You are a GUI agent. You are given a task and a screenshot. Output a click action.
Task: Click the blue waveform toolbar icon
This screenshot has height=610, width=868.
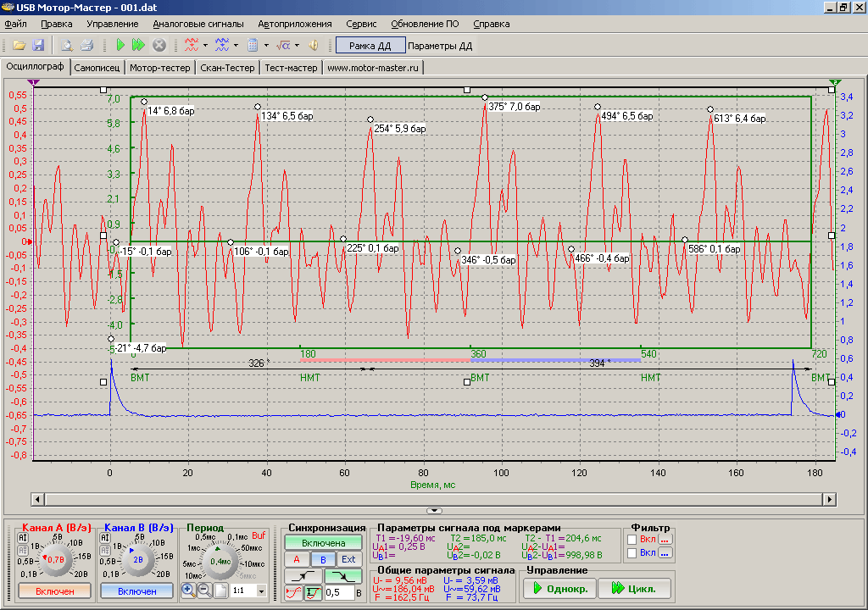(x=222, y=46)
